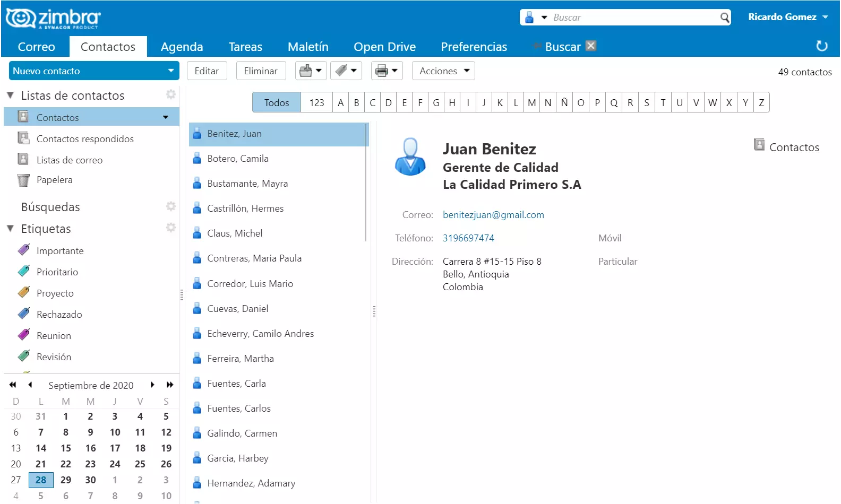Screen dimensions: 841x504
Task: Collapse the Etiquetas section
Action: click(x=10, y=229)
